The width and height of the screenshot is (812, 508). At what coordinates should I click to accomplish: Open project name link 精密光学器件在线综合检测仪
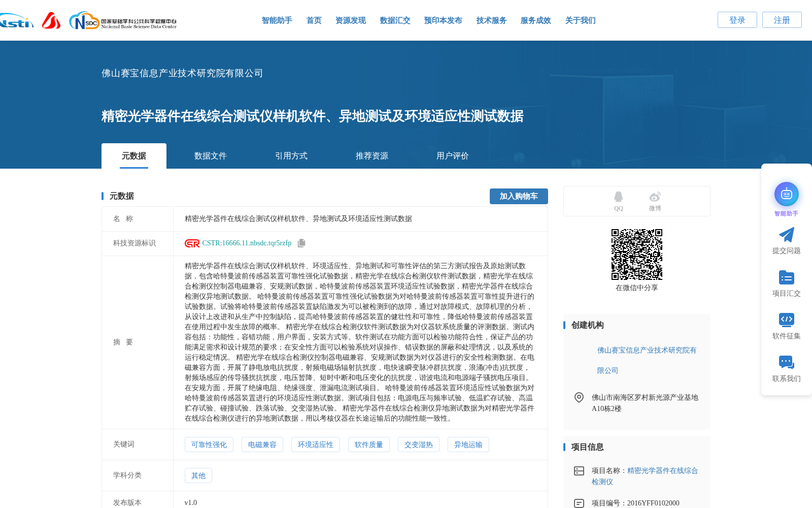click(645, 476)
